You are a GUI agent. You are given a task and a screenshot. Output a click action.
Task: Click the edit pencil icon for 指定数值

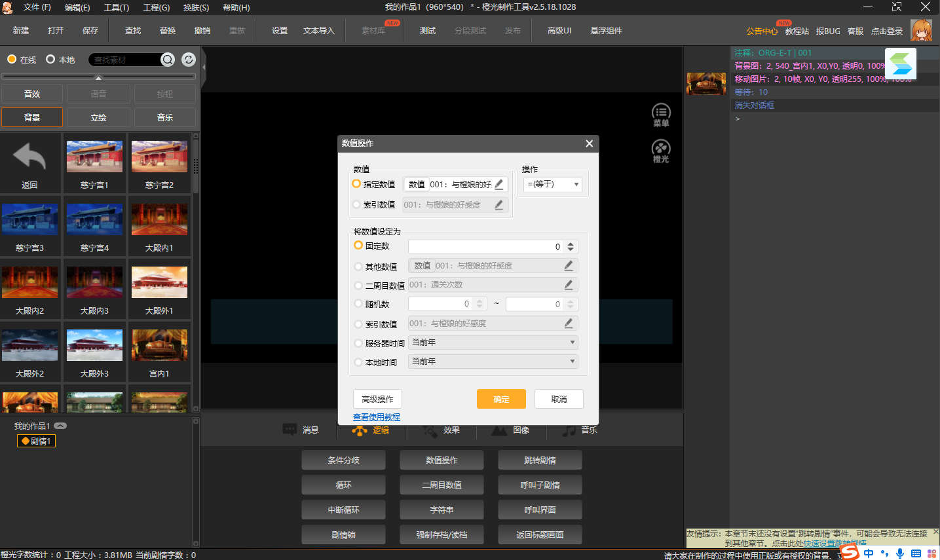(499, 185)
